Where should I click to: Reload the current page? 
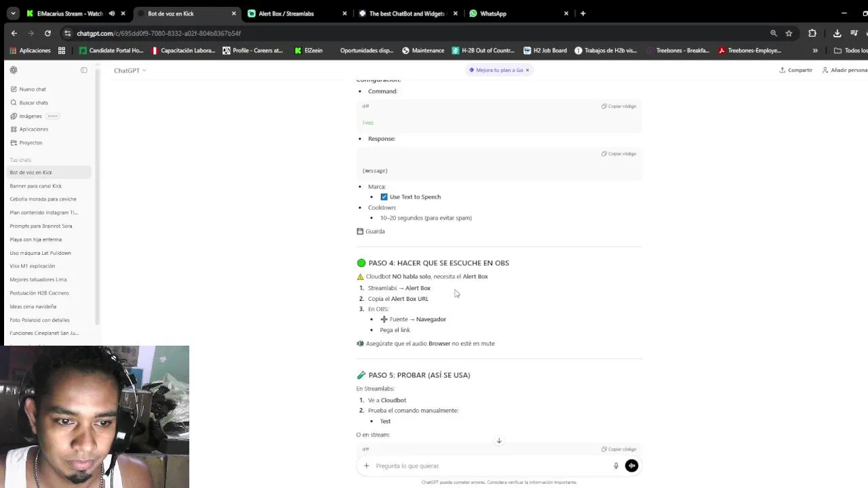point(47,33)
